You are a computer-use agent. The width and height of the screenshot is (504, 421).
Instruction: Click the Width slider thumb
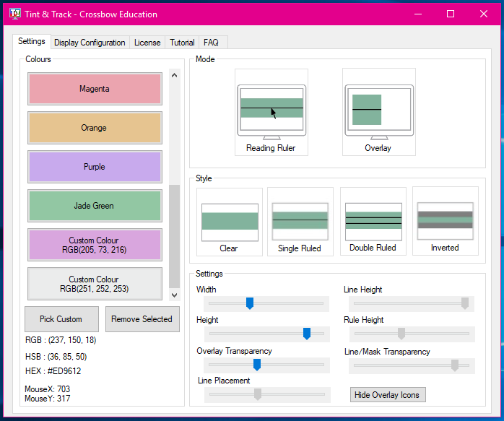(x=250, y=303)
